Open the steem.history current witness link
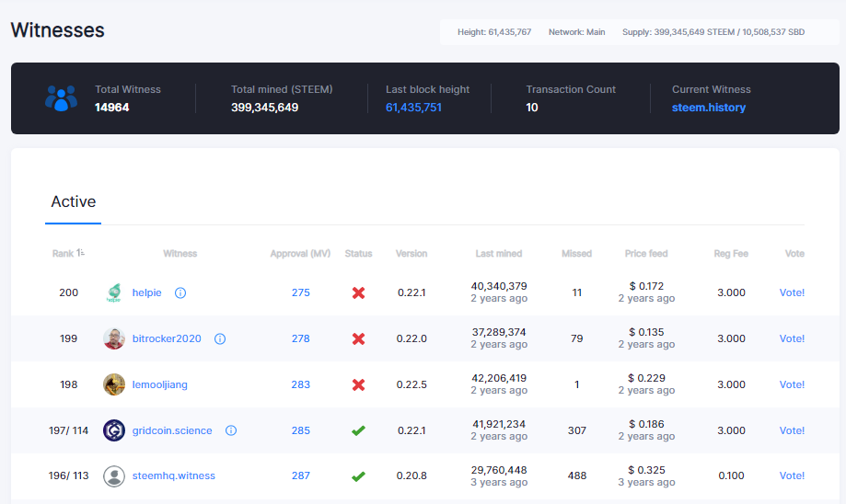This screenshot has height=504, width=846. (x=709, y=108)
